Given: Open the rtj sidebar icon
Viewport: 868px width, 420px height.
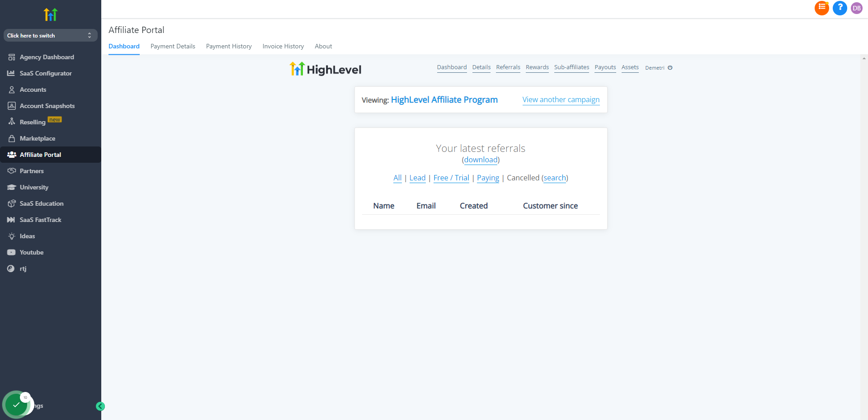Looking at the screenshot, I should [x=11, y=269].
